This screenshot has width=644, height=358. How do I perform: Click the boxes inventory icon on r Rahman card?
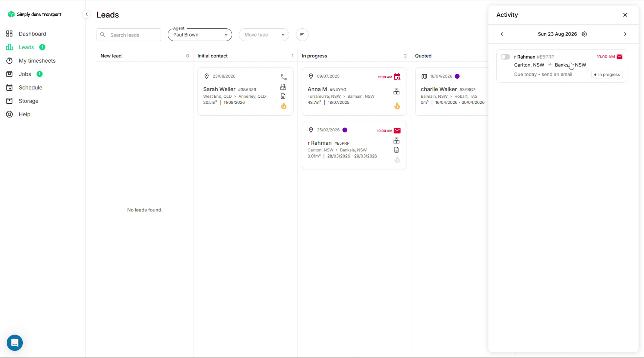(397, 141)
